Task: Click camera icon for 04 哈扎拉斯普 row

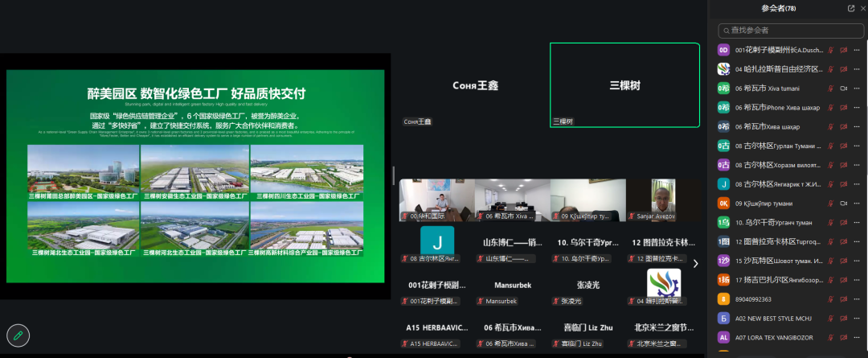Action: click(x=844, y=69)
